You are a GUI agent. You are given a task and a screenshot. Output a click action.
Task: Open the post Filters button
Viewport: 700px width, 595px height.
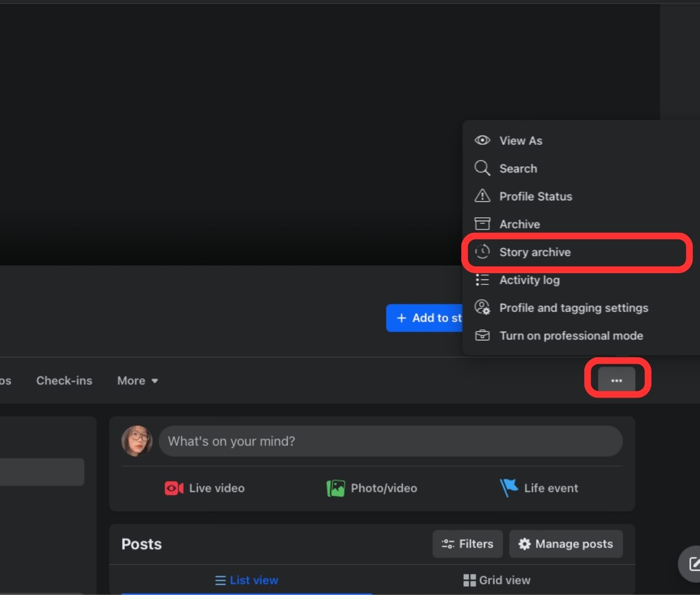coord(467,544)
